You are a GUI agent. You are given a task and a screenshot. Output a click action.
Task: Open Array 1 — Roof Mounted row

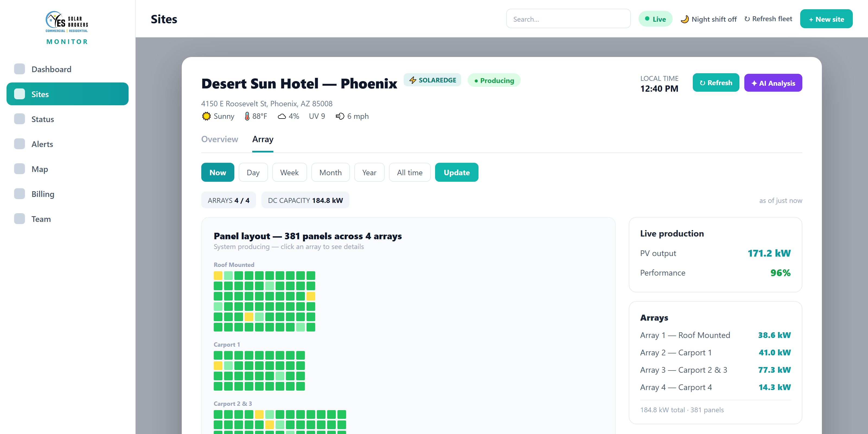click(715, 335)
